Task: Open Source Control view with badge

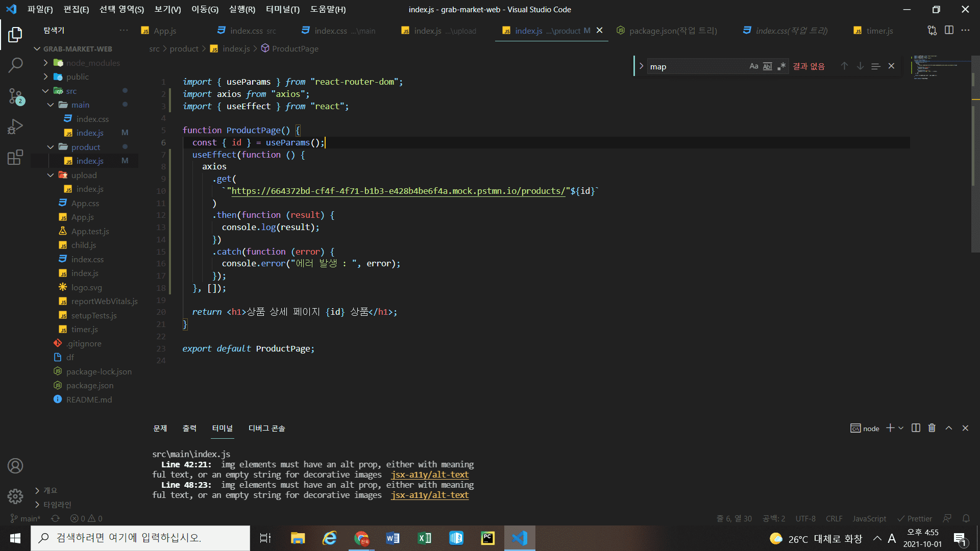Action: coord(15,95)
